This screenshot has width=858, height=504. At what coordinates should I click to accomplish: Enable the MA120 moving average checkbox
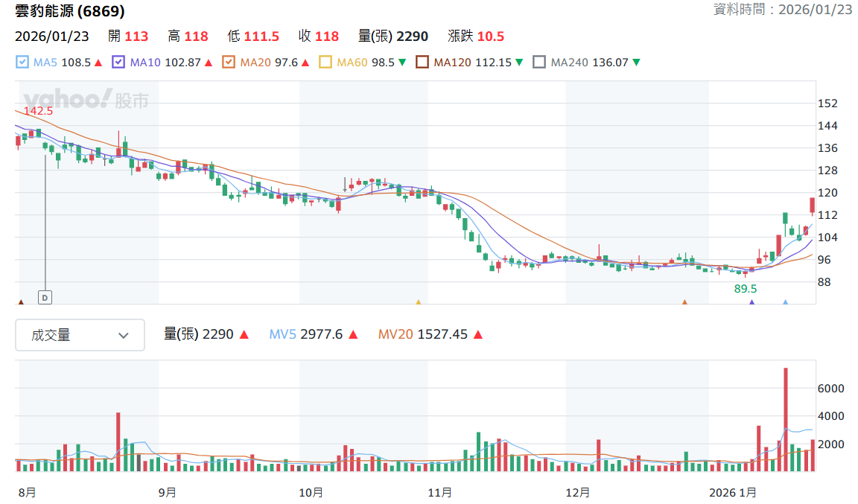click(x=422, y=63)
